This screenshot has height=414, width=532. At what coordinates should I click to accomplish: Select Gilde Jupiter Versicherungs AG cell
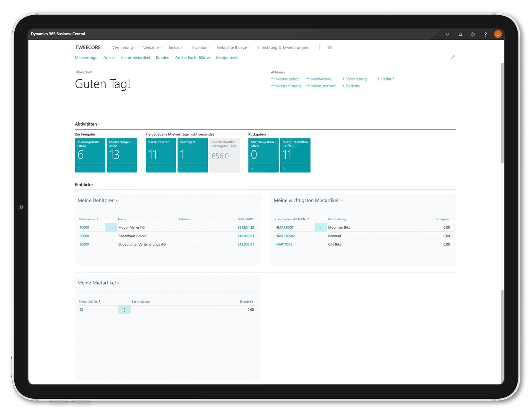(x=142, y=244)
